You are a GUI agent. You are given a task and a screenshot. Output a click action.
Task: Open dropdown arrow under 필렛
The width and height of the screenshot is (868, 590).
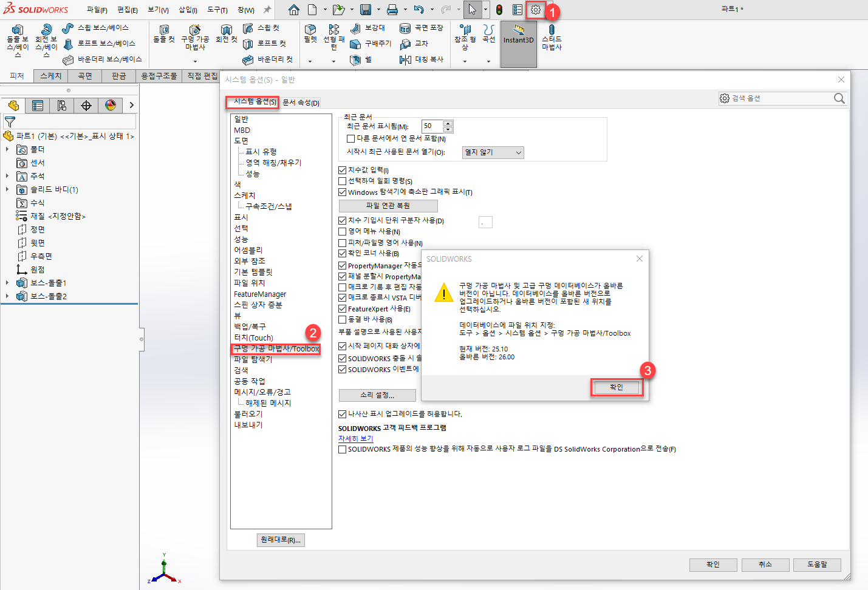click(310, 61)
